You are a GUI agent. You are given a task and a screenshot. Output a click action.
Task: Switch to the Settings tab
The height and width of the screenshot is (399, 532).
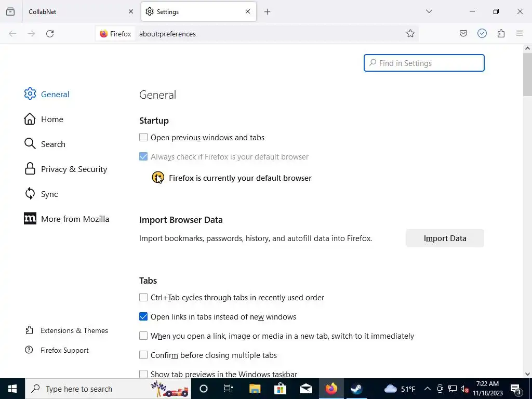pyautogui.click(x=198, y=11)
